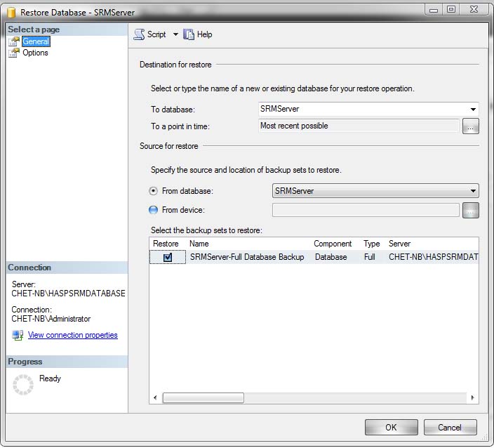This screenshot has height=448, width=494.
Task: Maximize the Restore Database window
Action: tap(451, 9)
